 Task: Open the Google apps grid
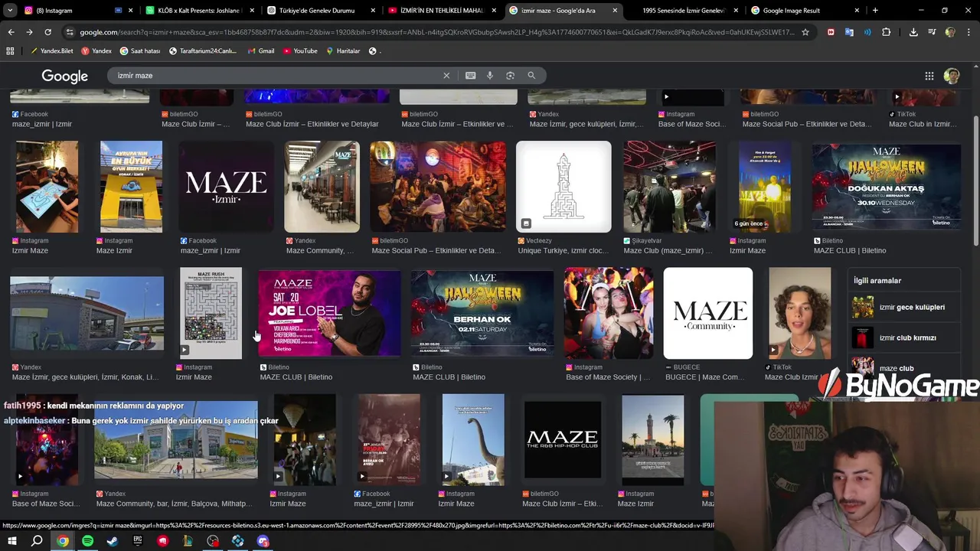point(929,76)
